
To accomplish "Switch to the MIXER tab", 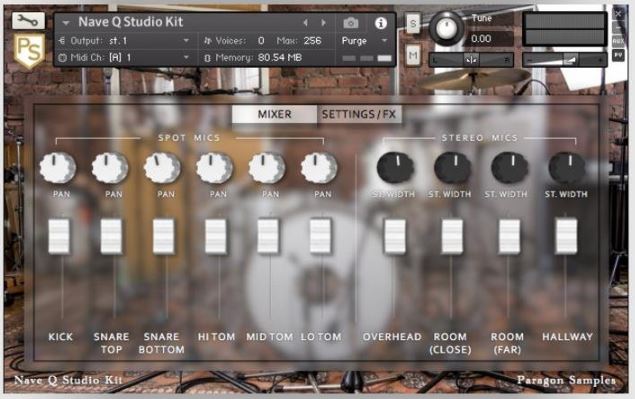I will (275, 114).
